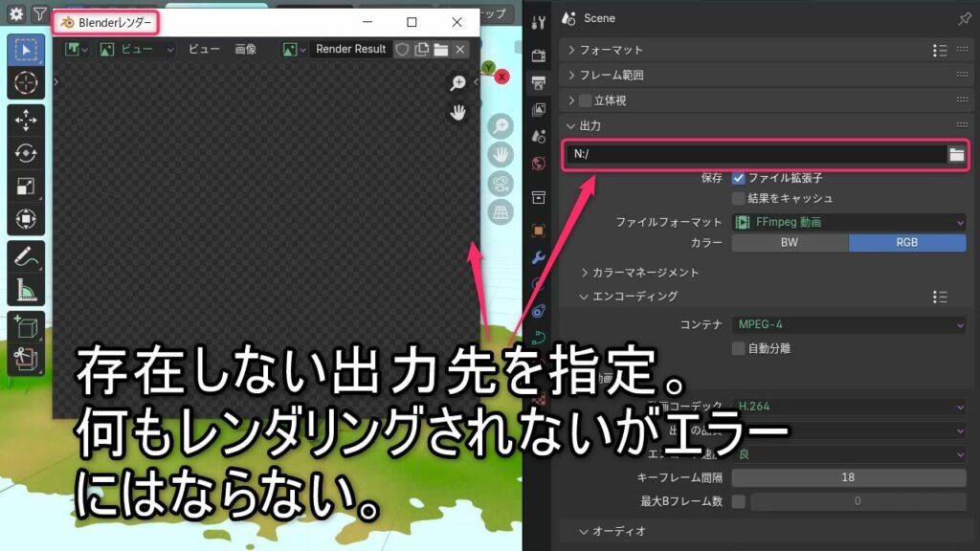Open the View Layer properties tab
This screenshot has width=980, height=551.
538,110
